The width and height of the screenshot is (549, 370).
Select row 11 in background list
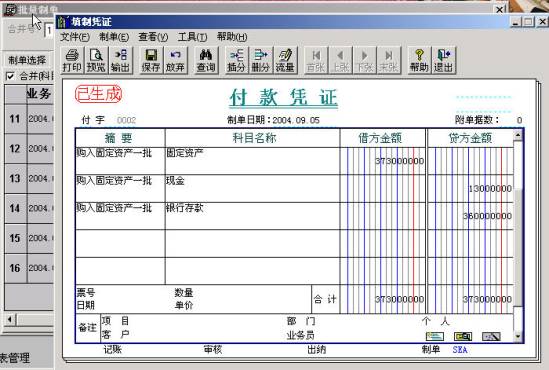tap(29, 119)
